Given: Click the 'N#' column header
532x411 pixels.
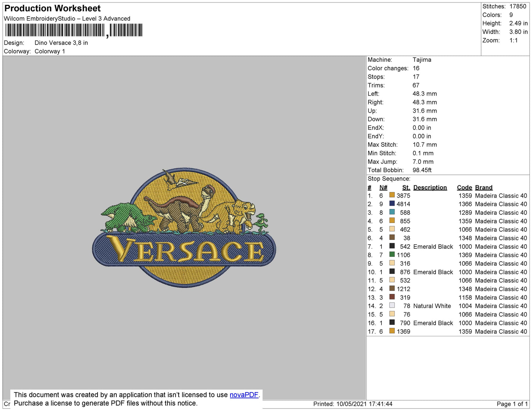Looking at the screenshot, I should pyautogui.click(x=383, y=187).
